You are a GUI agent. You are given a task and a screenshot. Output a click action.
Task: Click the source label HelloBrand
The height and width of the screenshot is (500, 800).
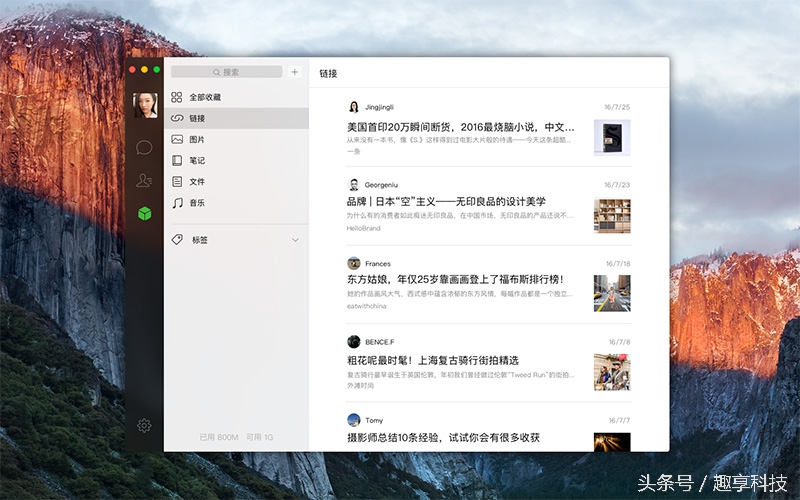[x=363, y=228]
